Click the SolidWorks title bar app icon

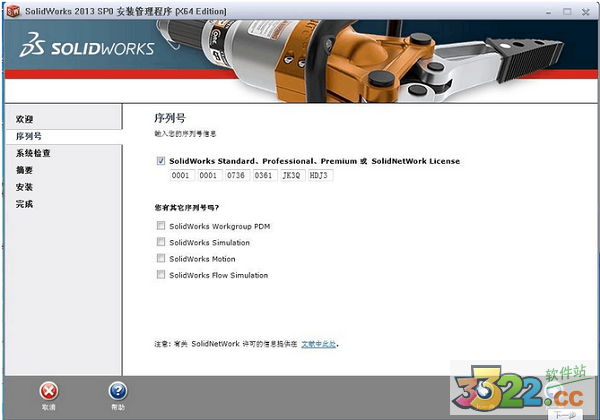coord(13,11)
